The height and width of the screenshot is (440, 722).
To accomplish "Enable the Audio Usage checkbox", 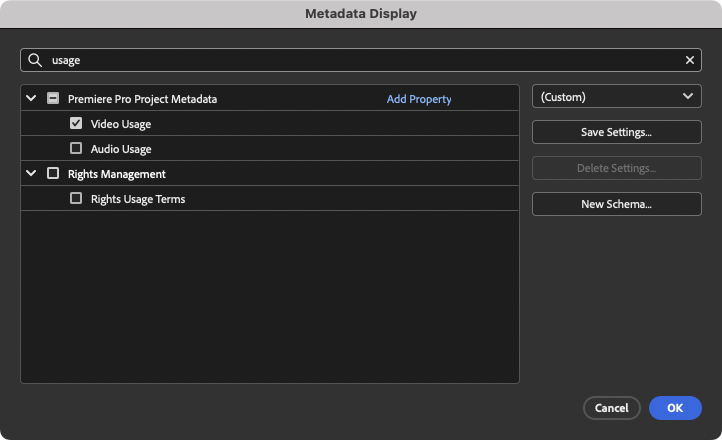I will 76,148.
